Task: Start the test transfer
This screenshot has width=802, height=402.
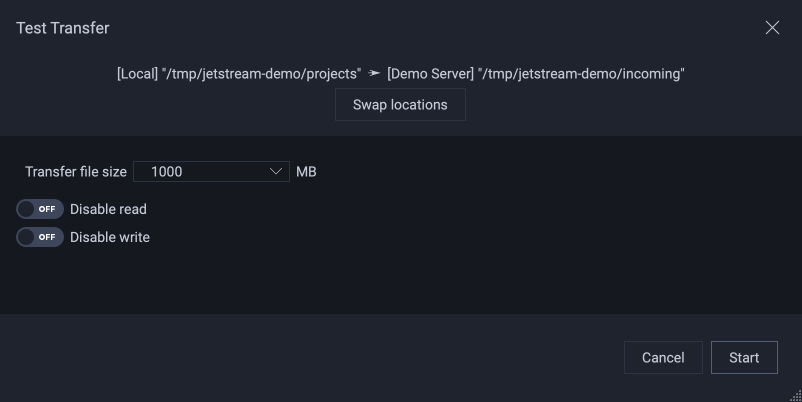Action: 744,358
